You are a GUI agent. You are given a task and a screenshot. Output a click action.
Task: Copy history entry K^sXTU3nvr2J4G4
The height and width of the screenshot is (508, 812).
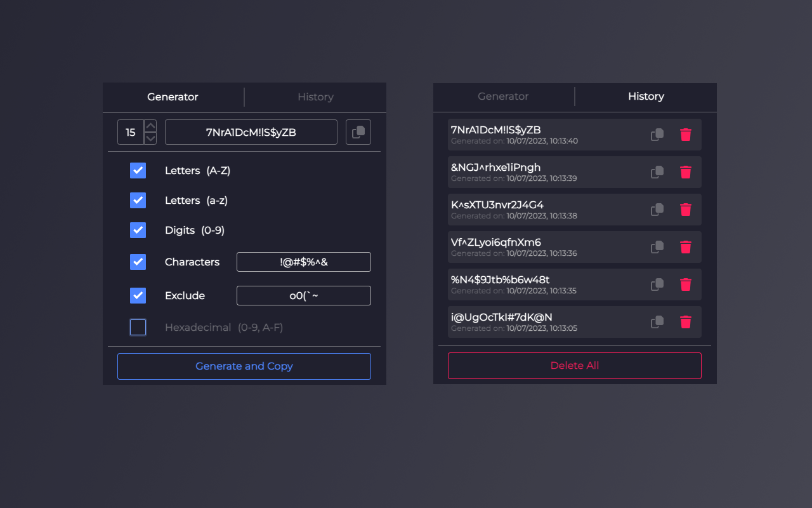coord(657,210)
